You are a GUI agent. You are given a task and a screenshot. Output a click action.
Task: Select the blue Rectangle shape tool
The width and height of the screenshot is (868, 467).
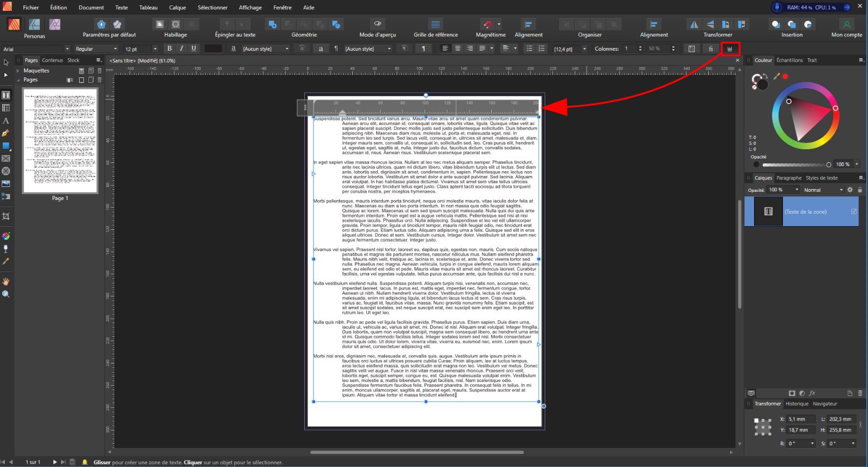tap(6, 146)
